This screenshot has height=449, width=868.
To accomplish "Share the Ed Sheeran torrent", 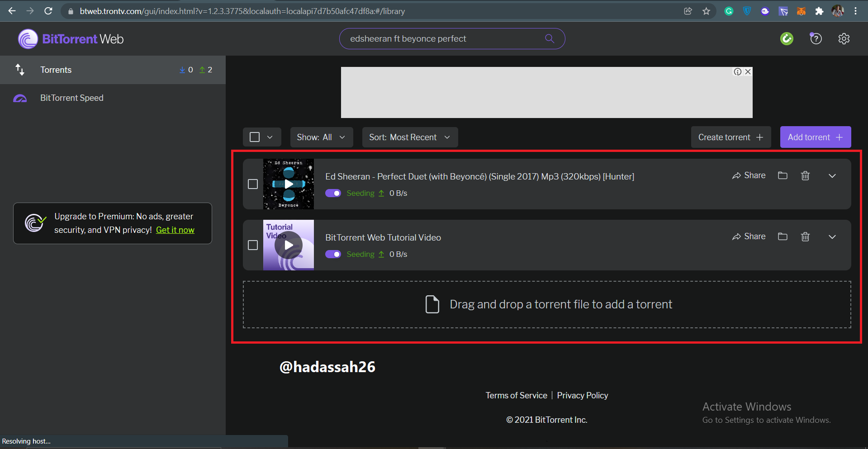I will click(749, 175).
